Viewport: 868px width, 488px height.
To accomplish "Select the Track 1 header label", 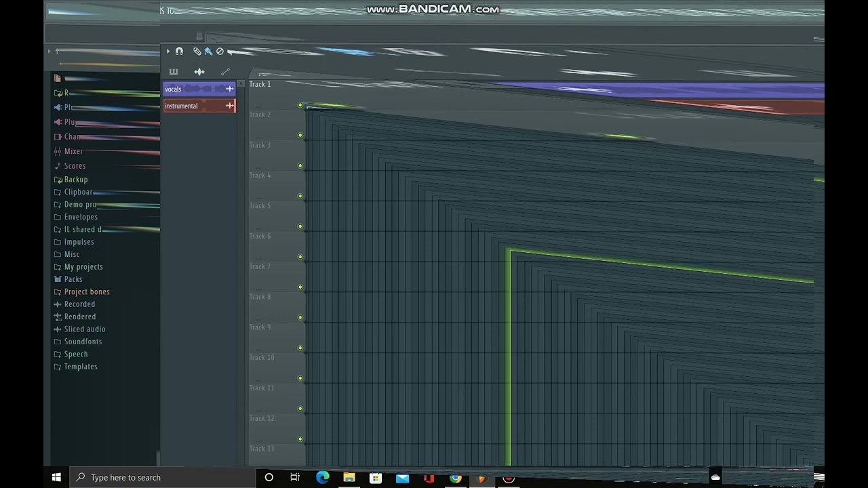I will click(x=260, y=84).
